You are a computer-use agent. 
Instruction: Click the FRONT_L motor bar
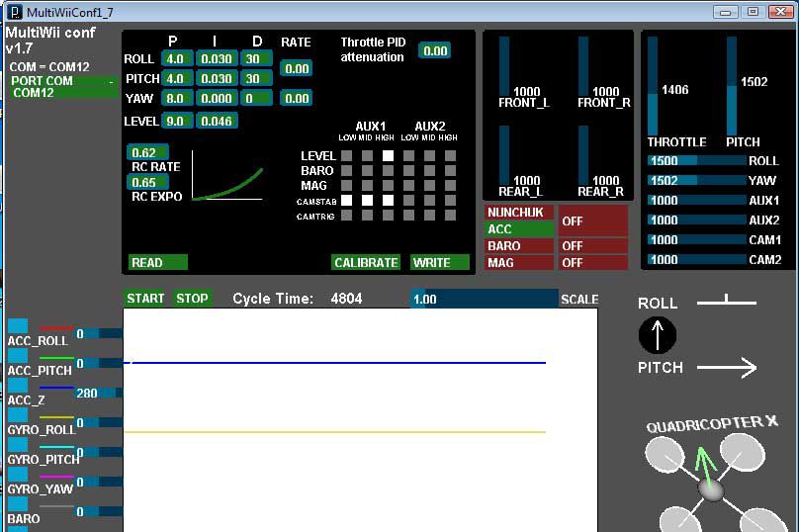click(x=504, y=65)
